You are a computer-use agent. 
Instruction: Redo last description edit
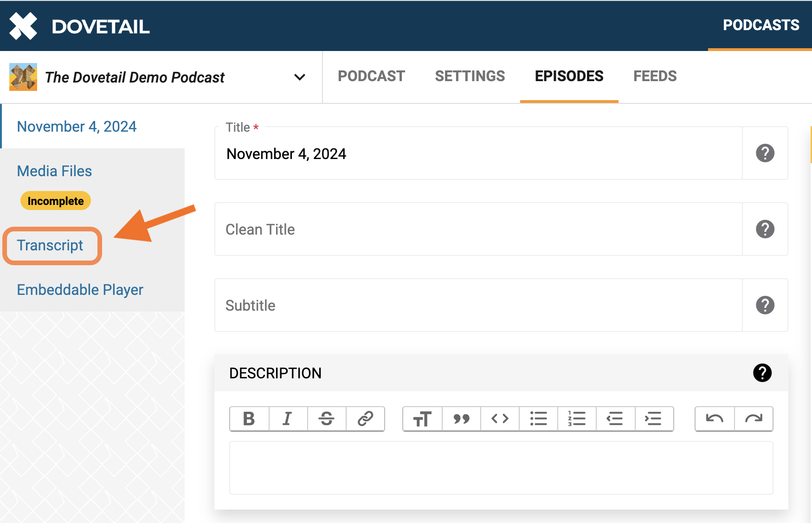(x=754, y=419)
